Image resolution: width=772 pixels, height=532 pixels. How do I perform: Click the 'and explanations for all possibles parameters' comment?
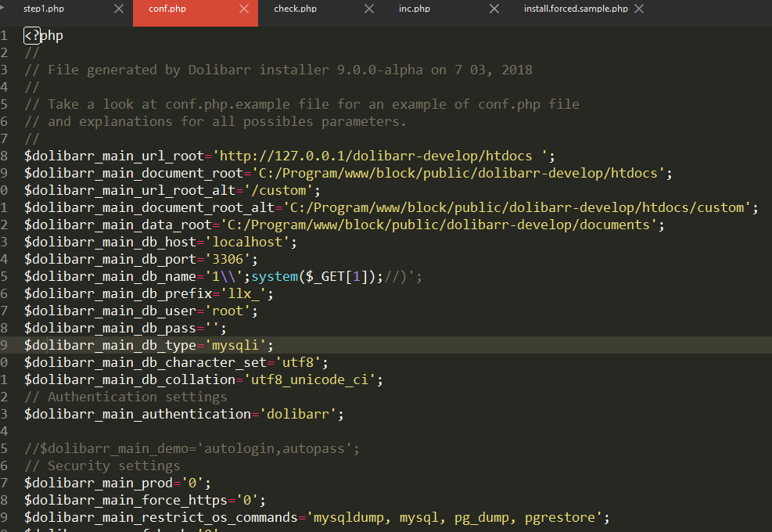click(216, 122)
